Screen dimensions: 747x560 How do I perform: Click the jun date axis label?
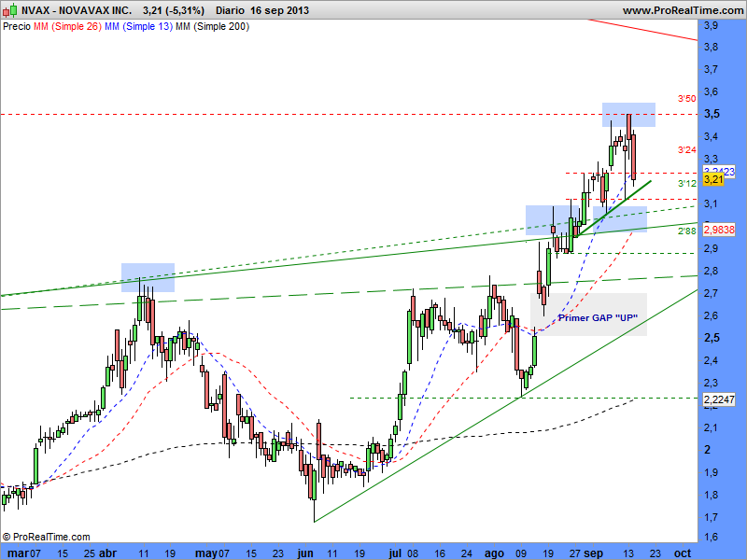(x=305, y=553)
